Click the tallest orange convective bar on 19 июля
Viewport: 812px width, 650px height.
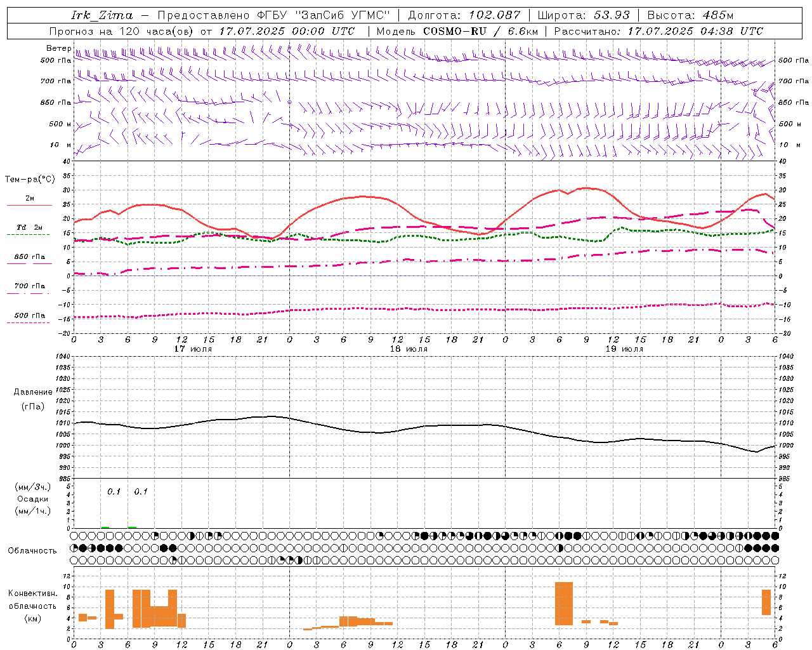(x=564, y=604)
